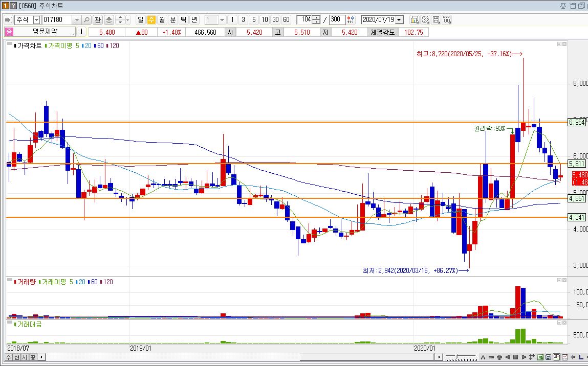Click the pink 증 badge icon
Viewport: 588px width, 366px height.
pyautogui.click(x=9, y=32)
